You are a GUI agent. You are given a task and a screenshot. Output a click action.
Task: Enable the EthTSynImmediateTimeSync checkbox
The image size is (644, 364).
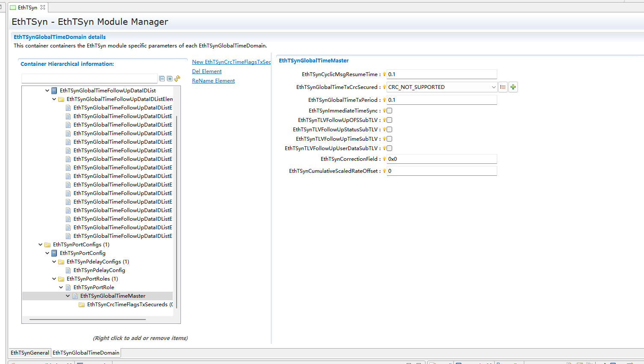tap(390, 111)
